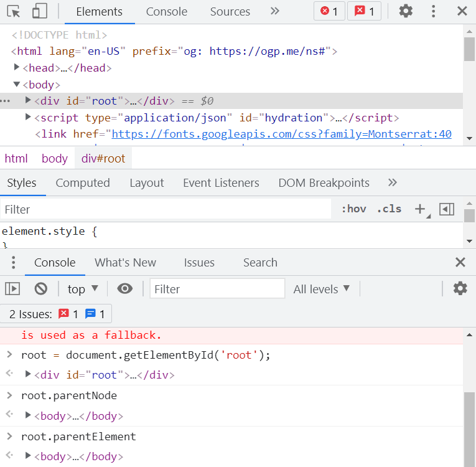Click the root.parentElement console entry
This screenshot has width=476, height=467.
[x=78, y=436]
